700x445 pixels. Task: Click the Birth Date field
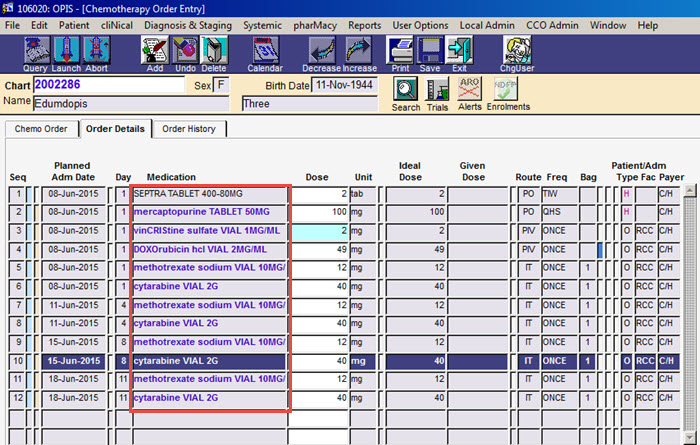coord(344,85)
